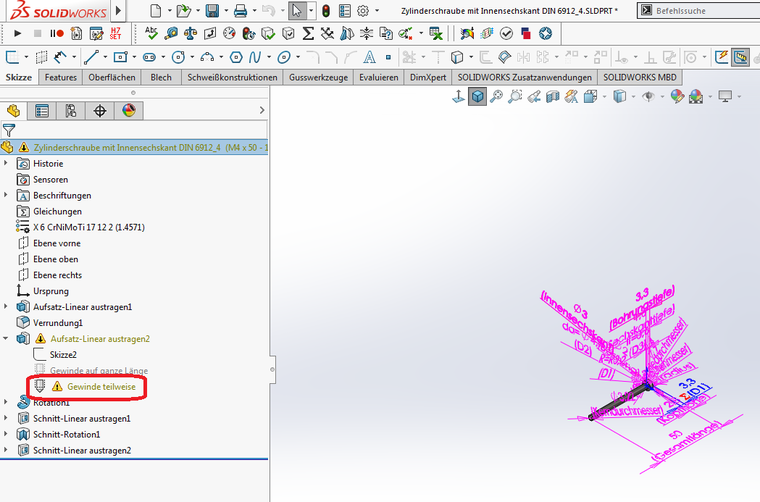Open the View Settings monitor icon

[725, 96]
